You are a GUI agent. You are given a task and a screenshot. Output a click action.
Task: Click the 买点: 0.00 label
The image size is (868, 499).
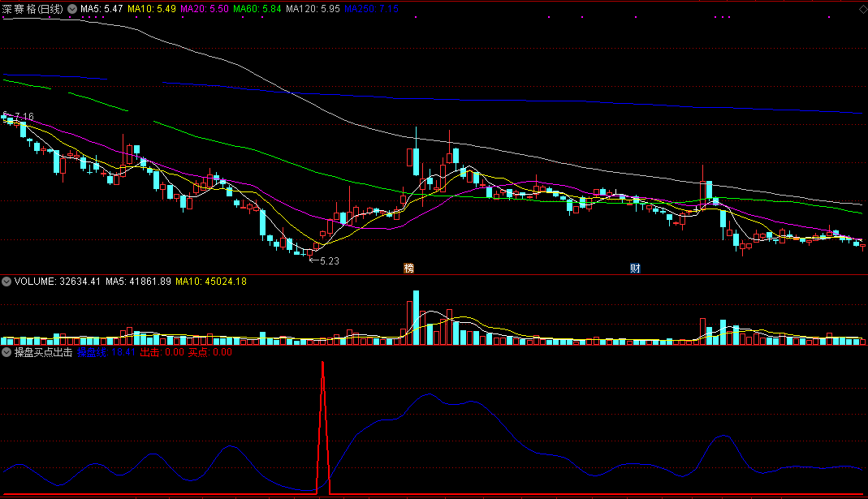point(209,352)
